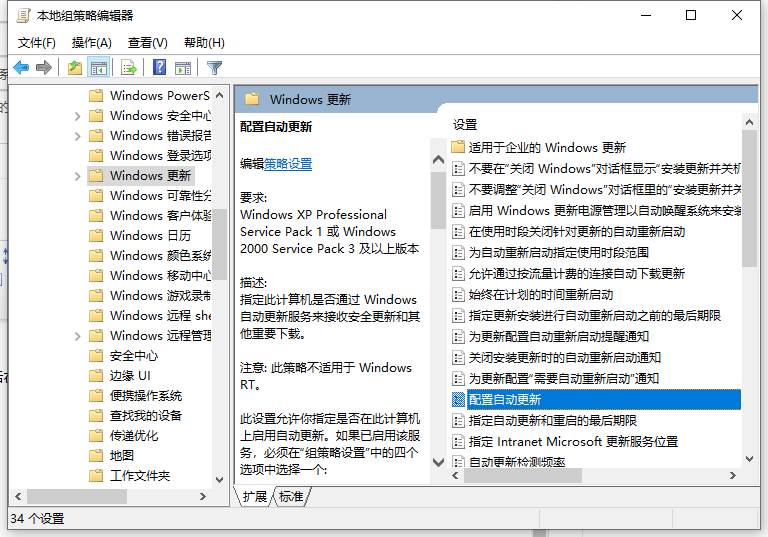Open Help via the question mark icon
The image size is (768, 537).
tap(159, 68)
